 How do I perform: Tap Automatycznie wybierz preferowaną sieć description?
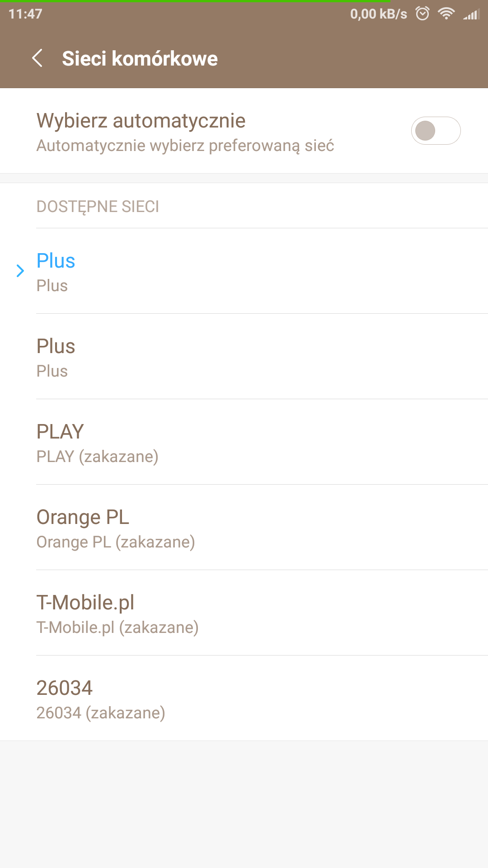(x=185, y=146)
